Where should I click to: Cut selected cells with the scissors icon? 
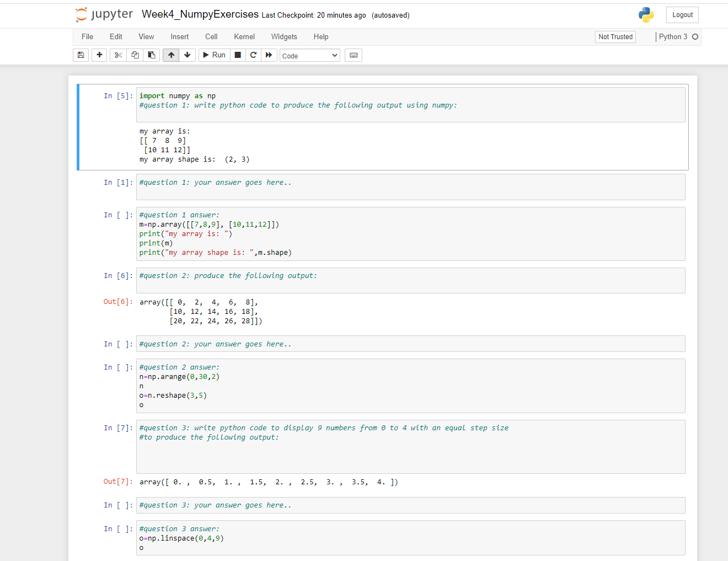tap(118, 55)
